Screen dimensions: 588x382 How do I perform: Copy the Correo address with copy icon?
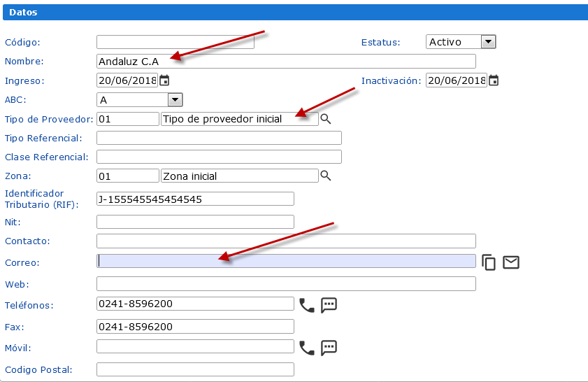489,262
